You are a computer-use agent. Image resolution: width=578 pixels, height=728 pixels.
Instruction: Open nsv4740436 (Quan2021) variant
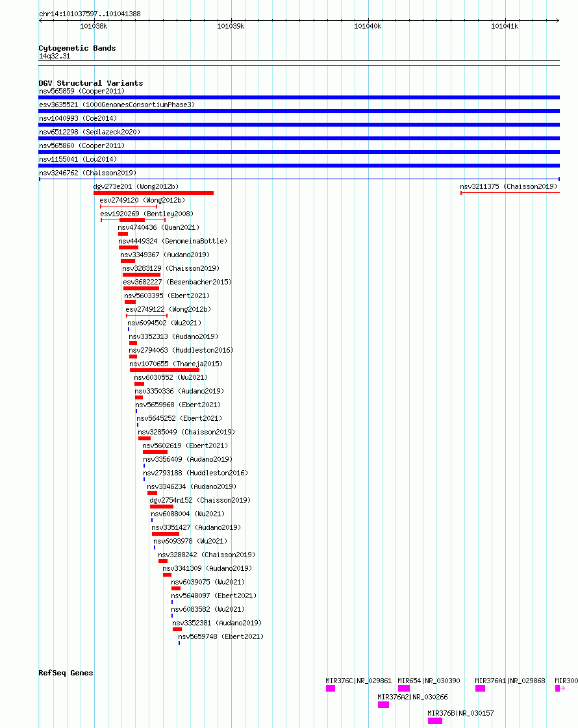click(x=158, y=227)
